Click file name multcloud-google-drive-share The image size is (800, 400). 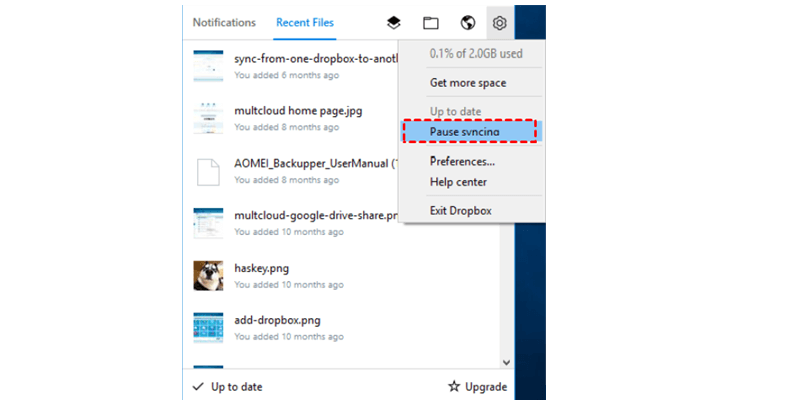pos(315,215)
